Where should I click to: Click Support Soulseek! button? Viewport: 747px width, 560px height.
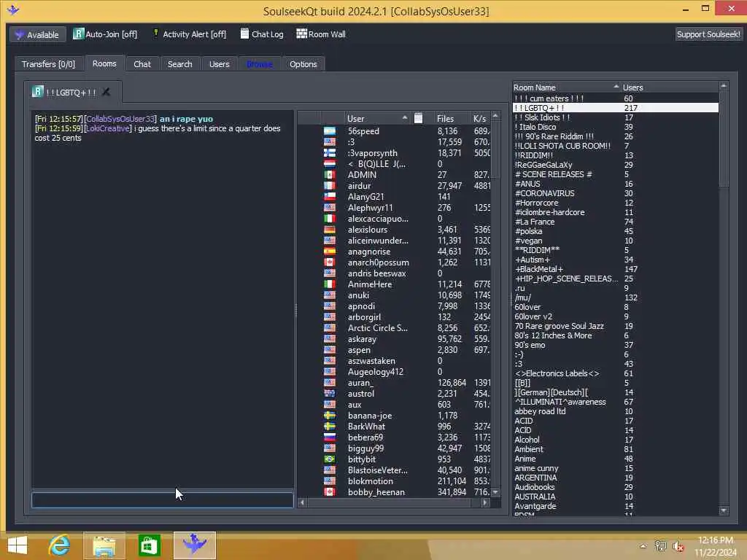(x=708, y=34)
